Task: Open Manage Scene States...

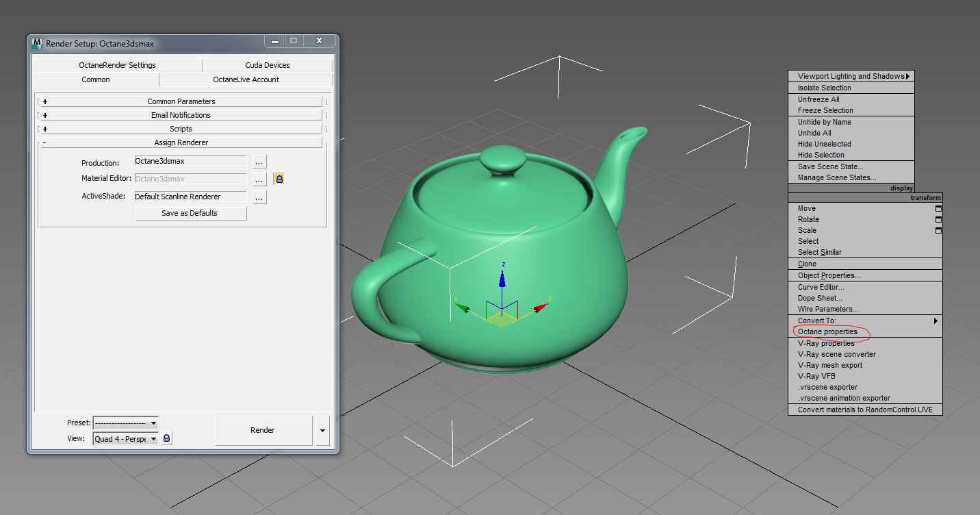Action: tap(851, 177)
